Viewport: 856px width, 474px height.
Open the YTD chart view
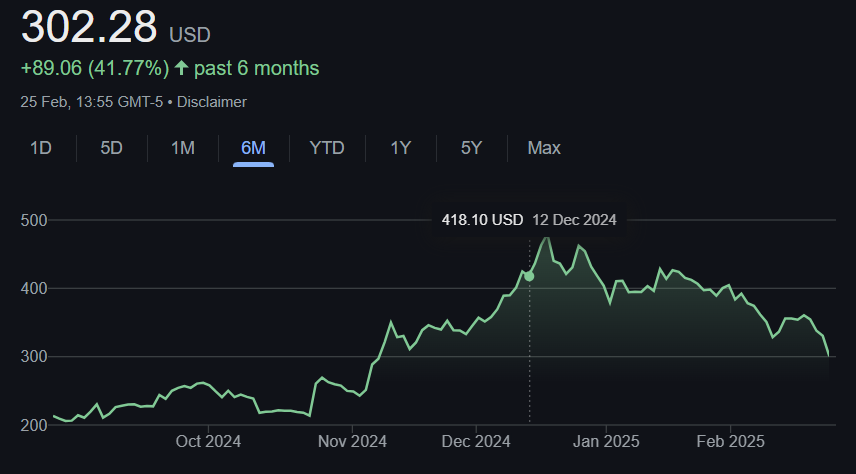pos(327,148)
